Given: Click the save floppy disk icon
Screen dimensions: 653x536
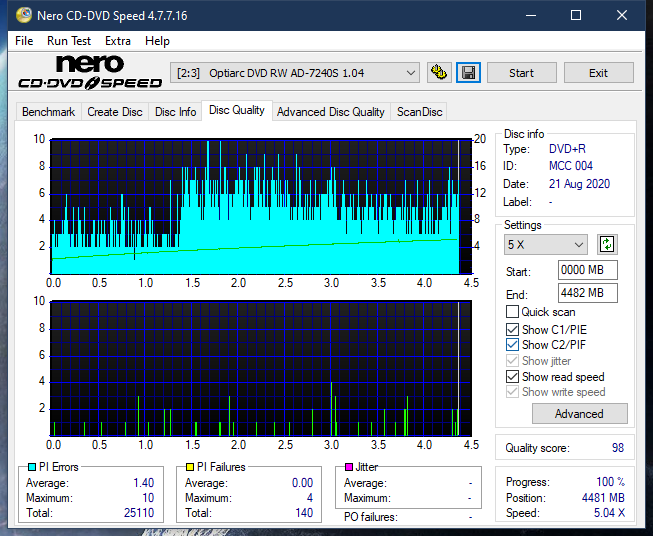Looking at the screenshot, I should [469, 73].
